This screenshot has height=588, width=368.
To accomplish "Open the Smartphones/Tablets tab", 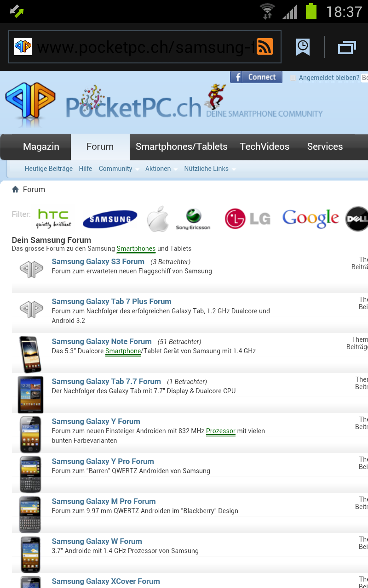I will [x=182, y=147].
